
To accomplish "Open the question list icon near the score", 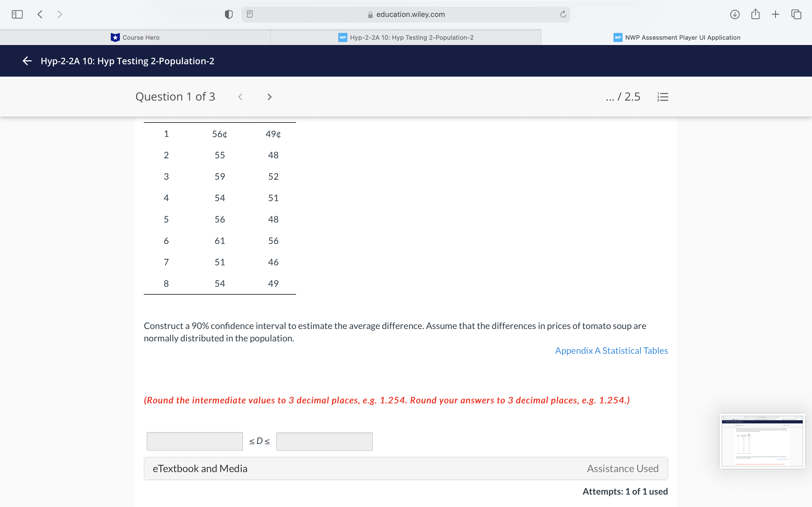I will point(662,97).
